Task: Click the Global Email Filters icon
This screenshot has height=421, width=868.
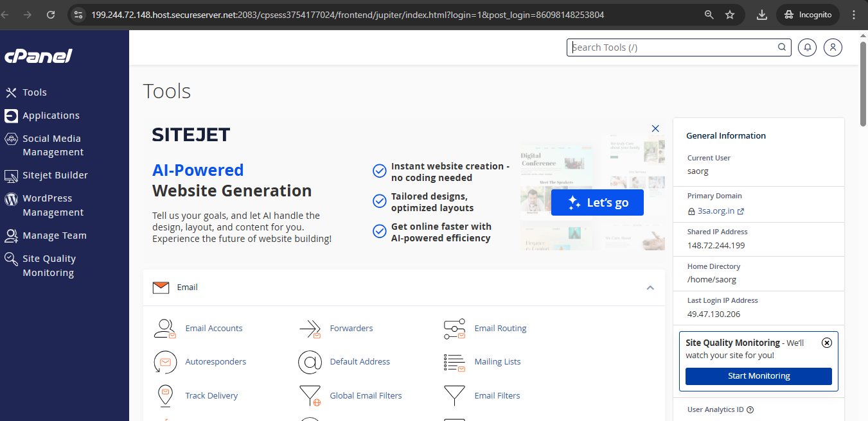Action: pyautogui.click(x=310, y=396)
